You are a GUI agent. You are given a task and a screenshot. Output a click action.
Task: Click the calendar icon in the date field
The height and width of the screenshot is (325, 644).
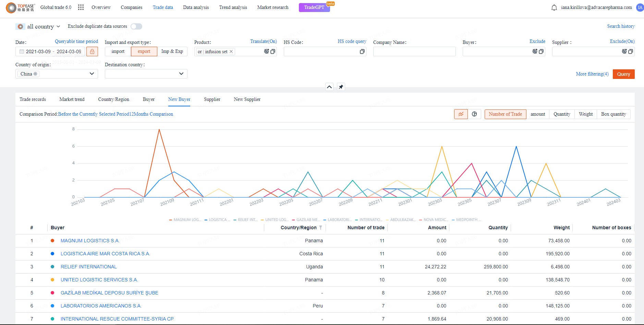pyautogui.click(x=22, y=51)
